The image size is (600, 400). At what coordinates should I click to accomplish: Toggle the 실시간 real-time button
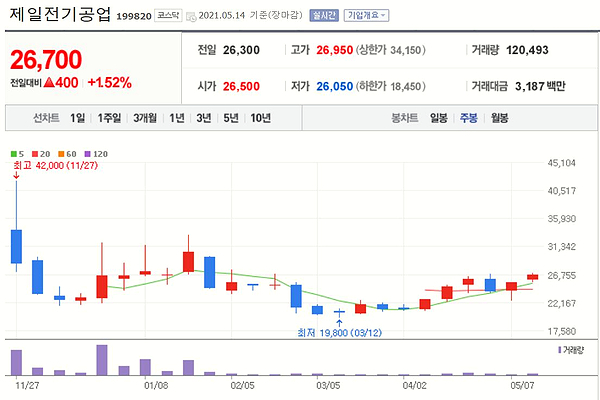pyautogui.click(x=324, y=15)
